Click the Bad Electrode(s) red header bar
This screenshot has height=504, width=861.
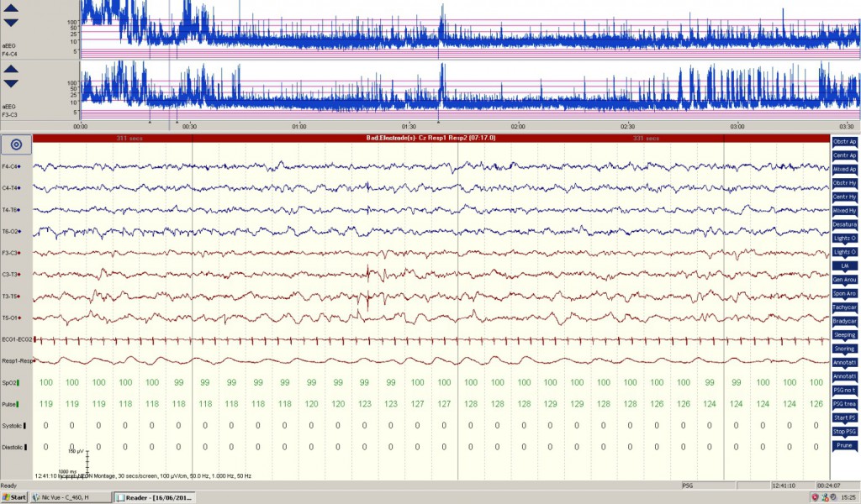430,137
